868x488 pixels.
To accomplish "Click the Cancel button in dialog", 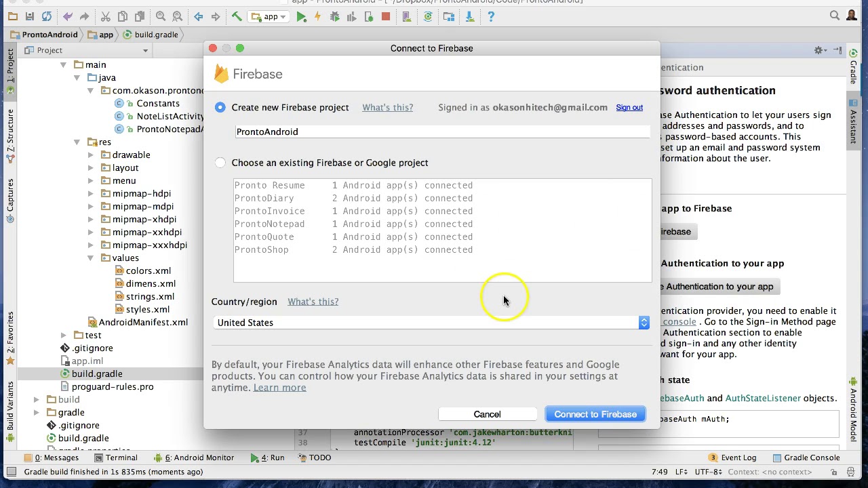I will coord(487,414).
